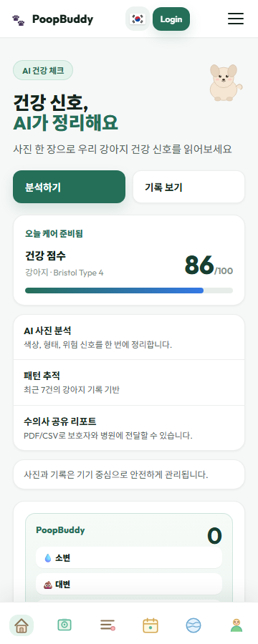258x644 pixels.
Task: Click the health score progress bar
Action: [129, 291]
